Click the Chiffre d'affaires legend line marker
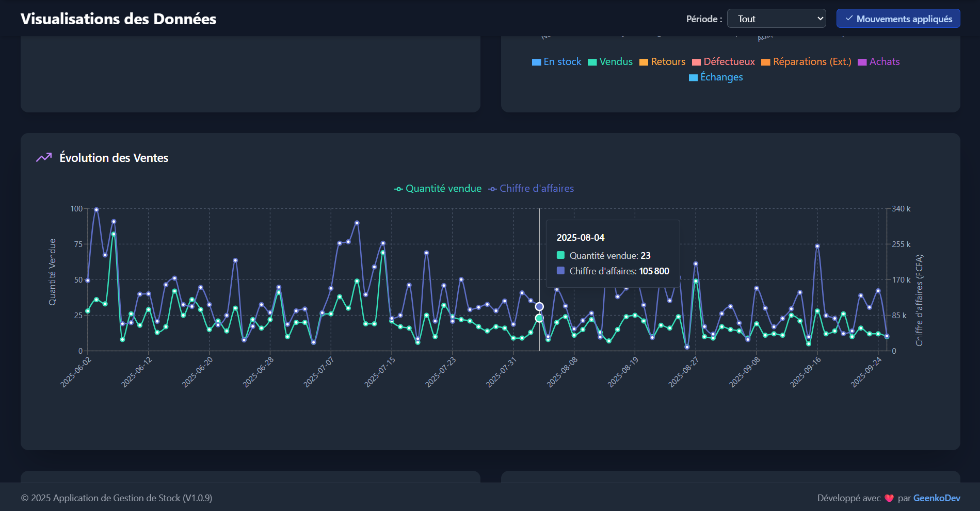 [x=493, y=189]
